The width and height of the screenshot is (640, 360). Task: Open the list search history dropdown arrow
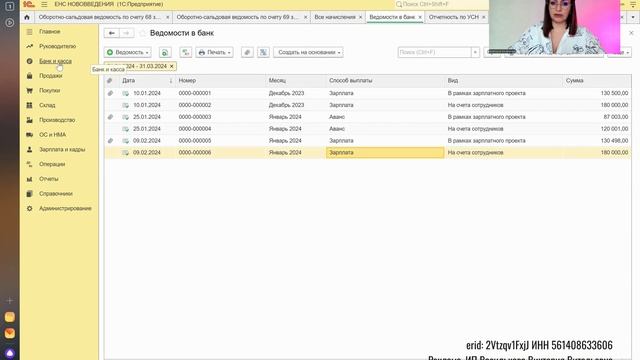tap(475, 52)
